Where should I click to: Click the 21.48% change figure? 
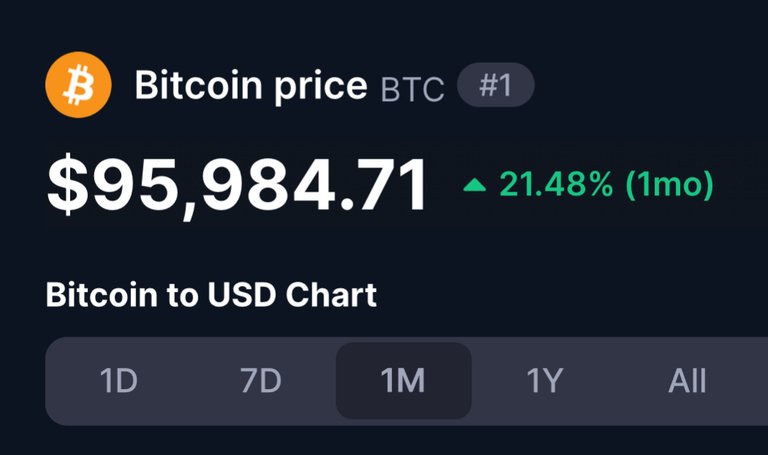pyautogui.click(x=556, y=185)
